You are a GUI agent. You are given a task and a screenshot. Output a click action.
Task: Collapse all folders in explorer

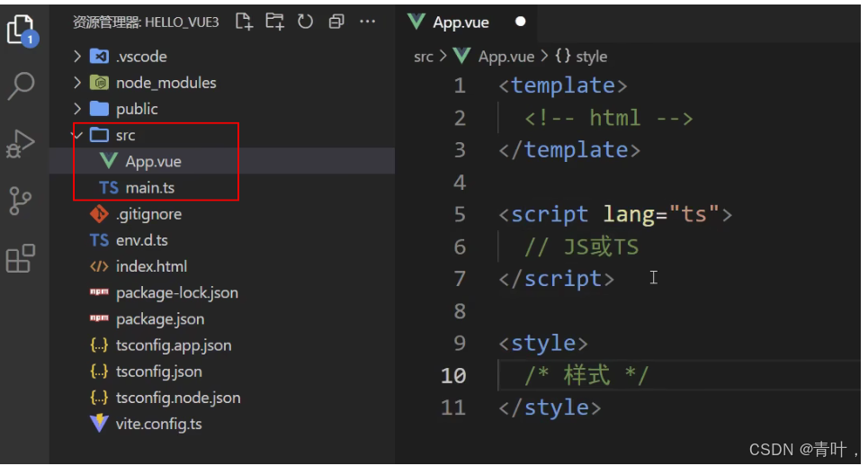tap(336, 22)
